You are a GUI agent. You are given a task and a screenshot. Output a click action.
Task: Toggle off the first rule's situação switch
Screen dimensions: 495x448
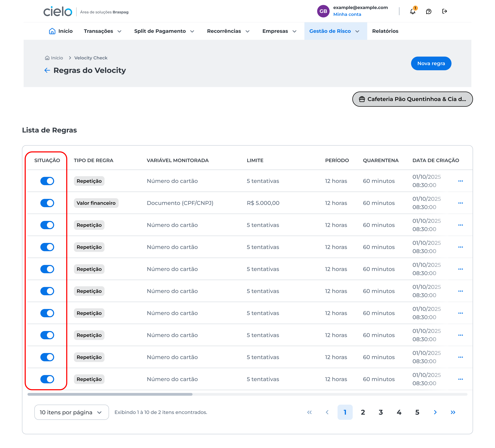point(47,181)
